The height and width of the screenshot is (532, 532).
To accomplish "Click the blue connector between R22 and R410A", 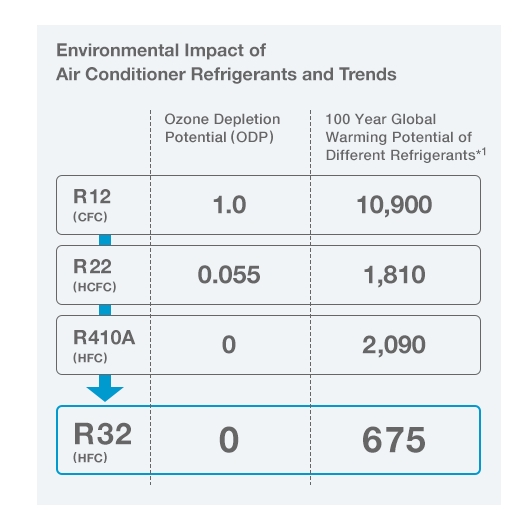I will (105, 310).
